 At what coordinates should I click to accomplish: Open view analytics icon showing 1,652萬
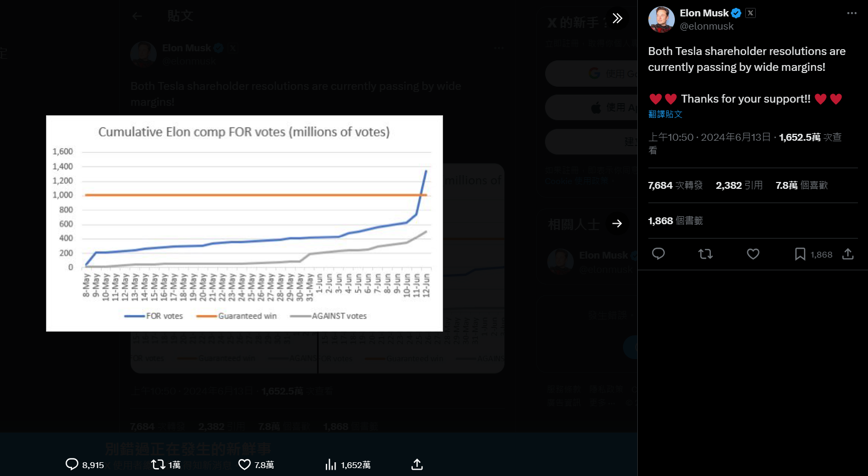click(331, 464)
